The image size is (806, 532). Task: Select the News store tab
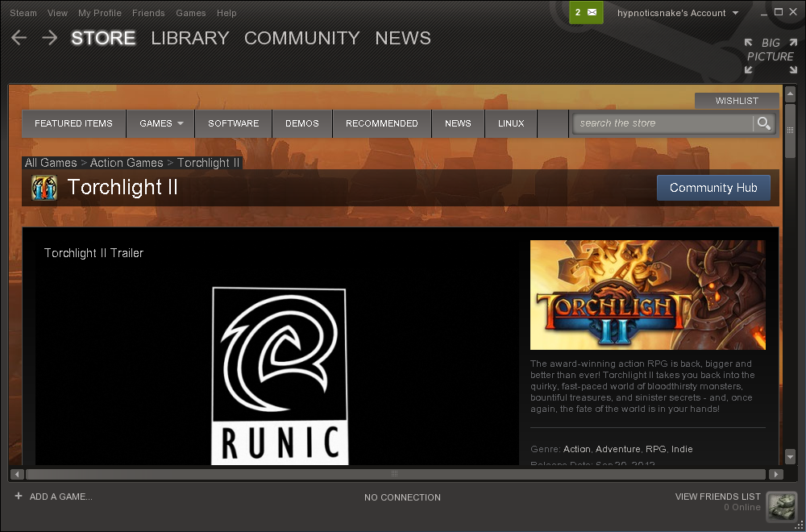point(458,123)
